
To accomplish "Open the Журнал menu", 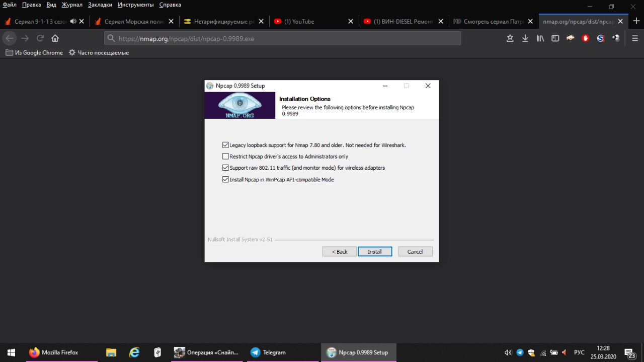I will pyautogui.click(x=72, y=5).
